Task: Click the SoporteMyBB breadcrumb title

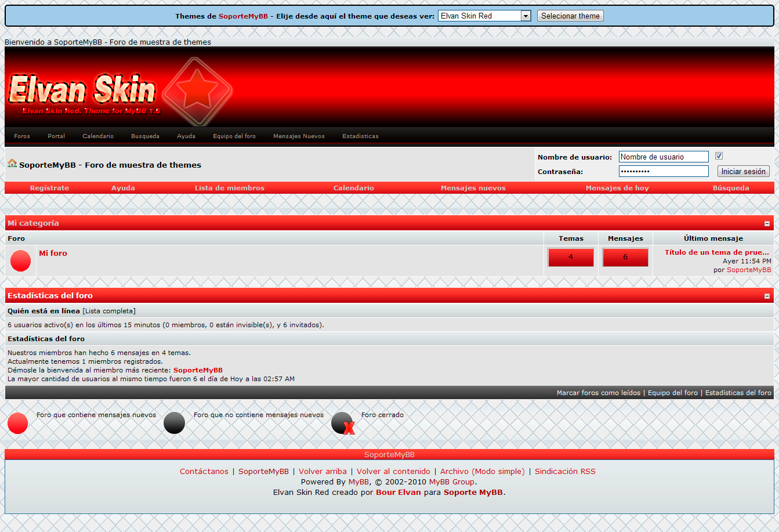Action: click(110, 165)
